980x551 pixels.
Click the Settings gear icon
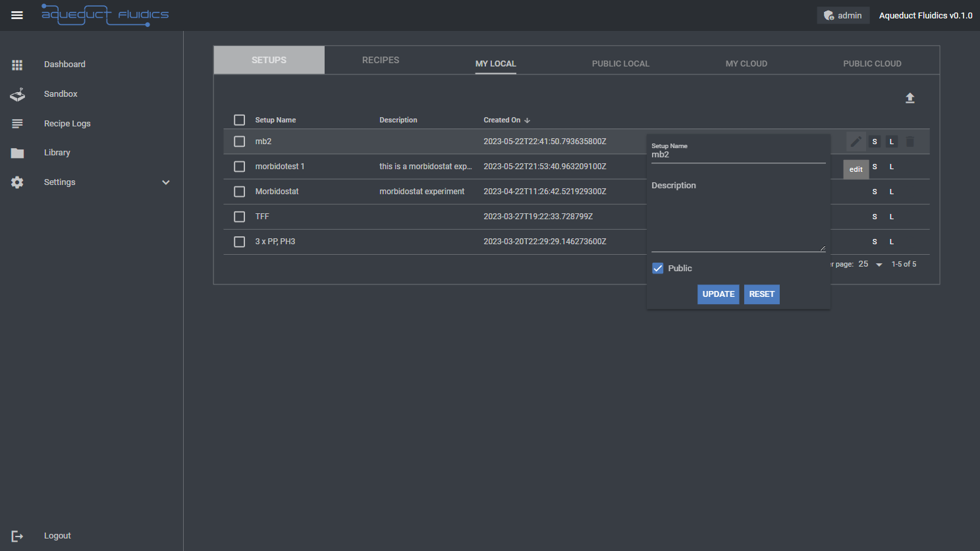point(17,182)
